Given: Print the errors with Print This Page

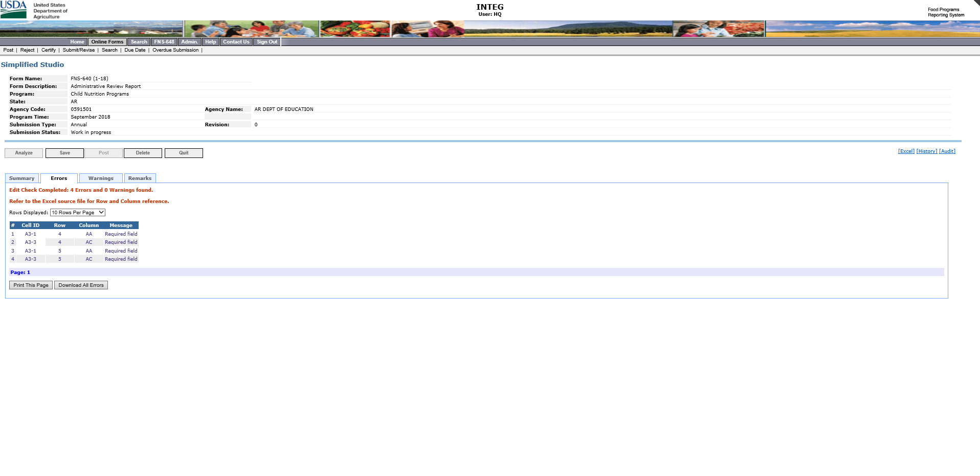Looking at the screenshot, I should pyautogui.click(x=31, y=285).
